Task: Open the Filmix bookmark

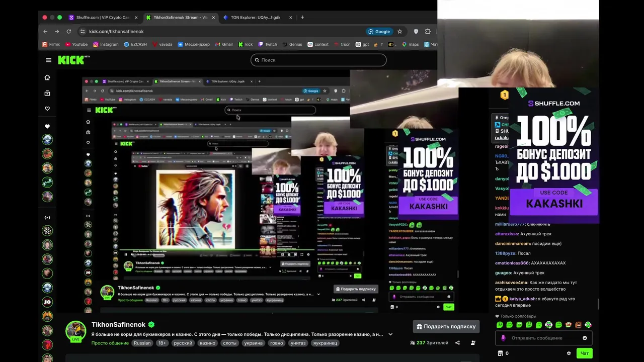Action: 51,44
